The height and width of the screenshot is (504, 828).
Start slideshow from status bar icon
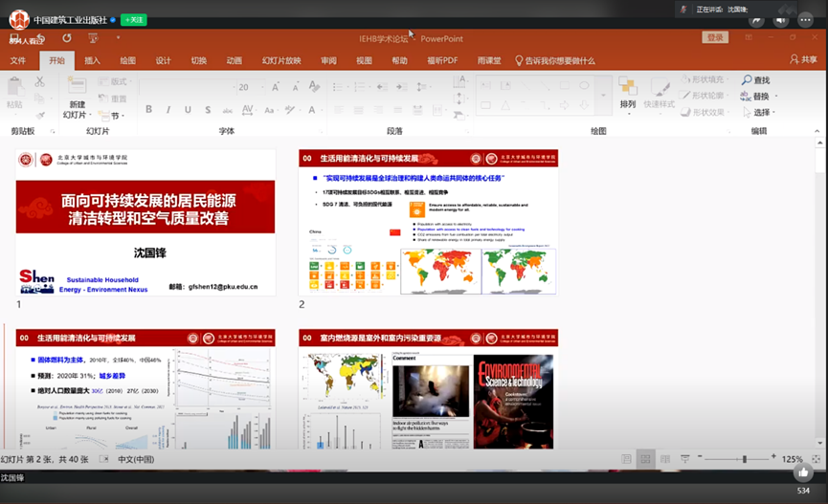[x=684, y=460]
